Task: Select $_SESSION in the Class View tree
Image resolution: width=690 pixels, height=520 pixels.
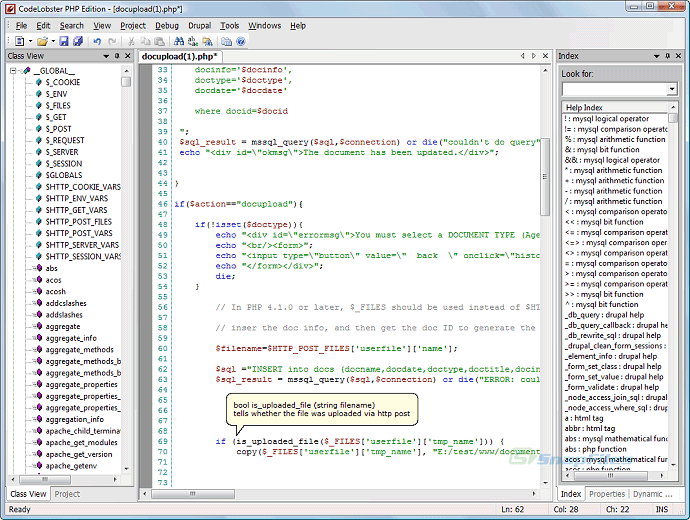Action: 64,163
